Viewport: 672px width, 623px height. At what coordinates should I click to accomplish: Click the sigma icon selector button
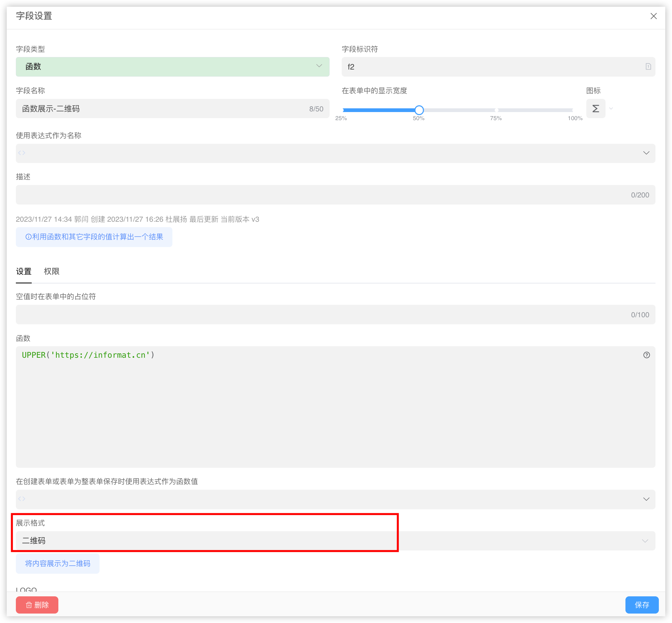point(595,109)
